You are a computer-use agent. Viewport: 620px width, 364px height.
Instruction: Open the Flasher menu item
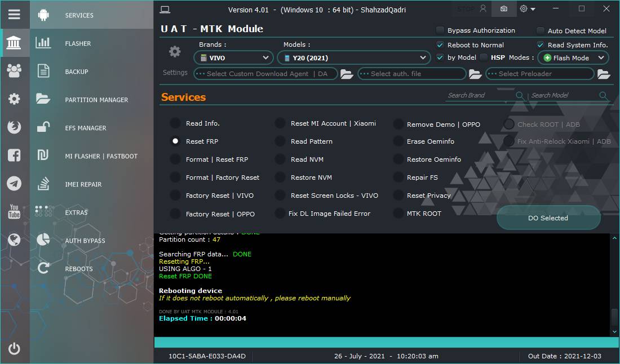[92, 43]
